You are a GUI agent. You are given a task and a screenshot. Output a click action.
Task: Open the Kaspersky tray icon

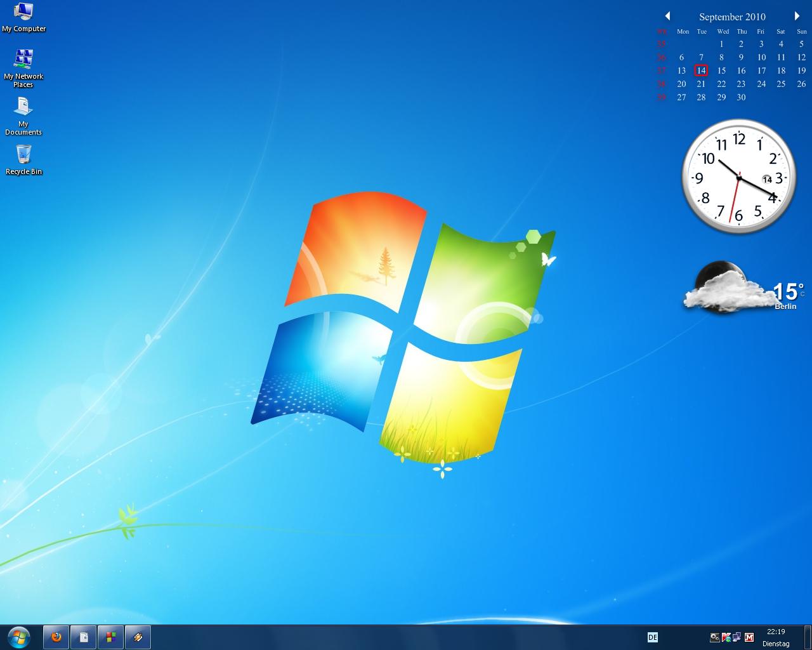tap(726, 637)
